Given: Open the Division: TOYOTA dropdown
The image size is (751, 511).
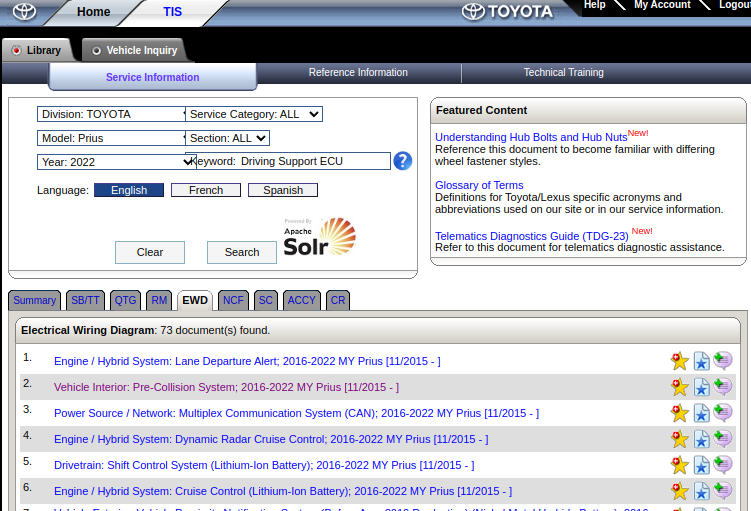Looking at the screenshot, I should (x=111, y=114).
